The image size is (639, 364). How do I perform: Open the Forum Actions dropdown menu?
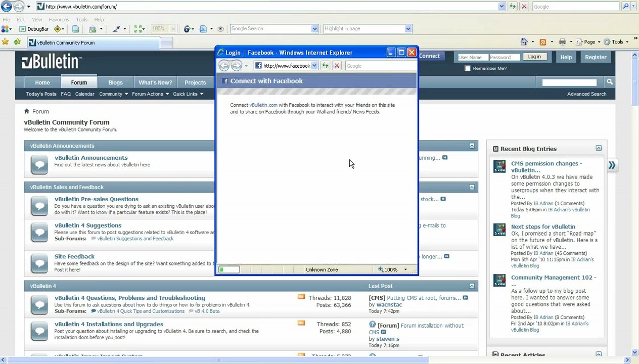pyautogui.click(x=150, y=94)
